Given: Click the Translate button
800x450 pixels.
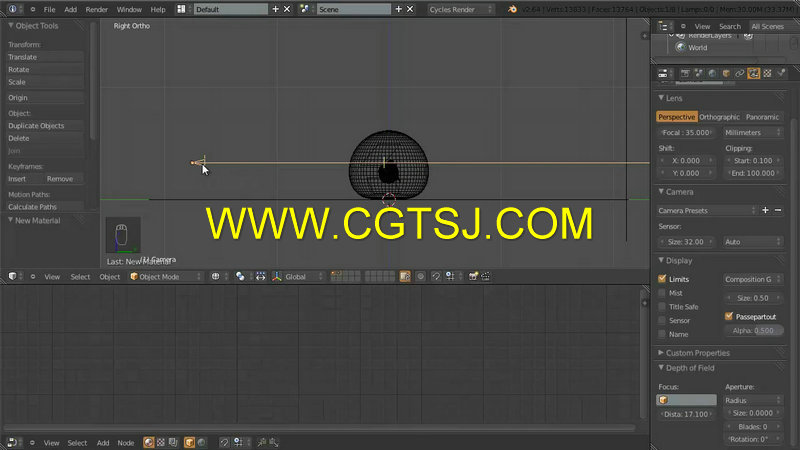Looking at the screenshot, I should pyautogui.click(x=45, y=57).
